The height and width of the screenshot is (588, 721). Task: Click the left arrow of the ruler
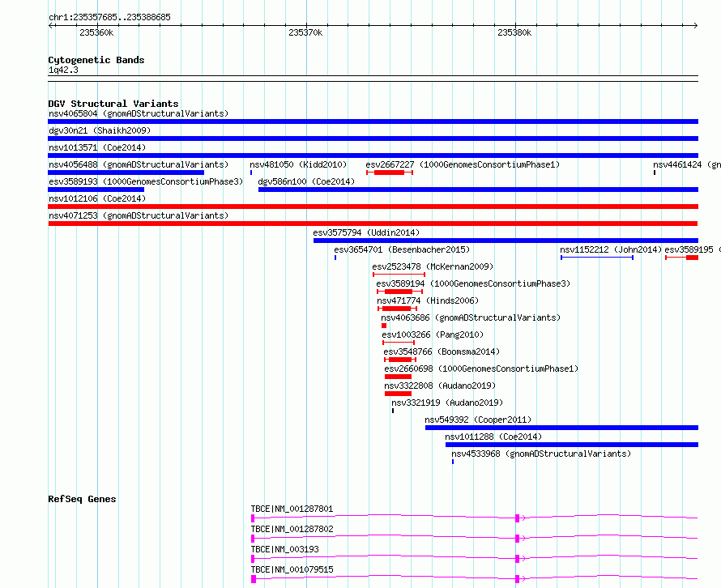pos(50,25)
